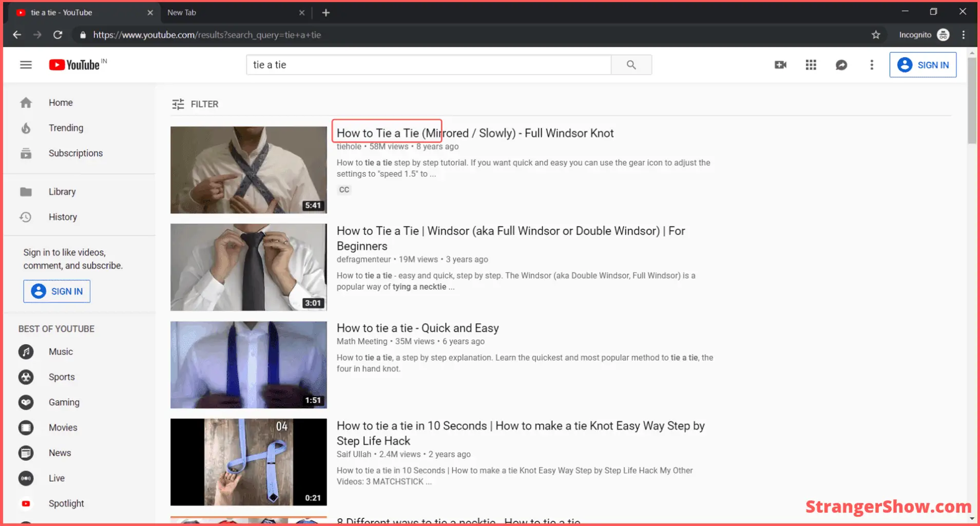Bookmark page with the star icon
The image size is (980, 526).
pos(876,34)
